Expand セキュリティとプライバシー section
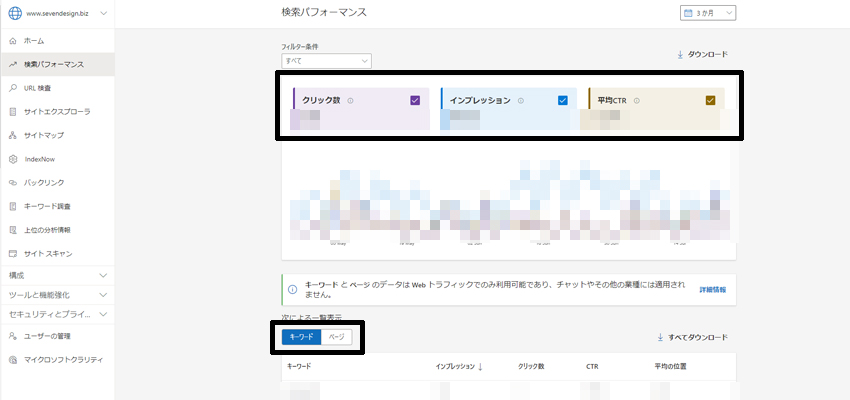This screenshot has height=400, width=850. pos(57,314)
